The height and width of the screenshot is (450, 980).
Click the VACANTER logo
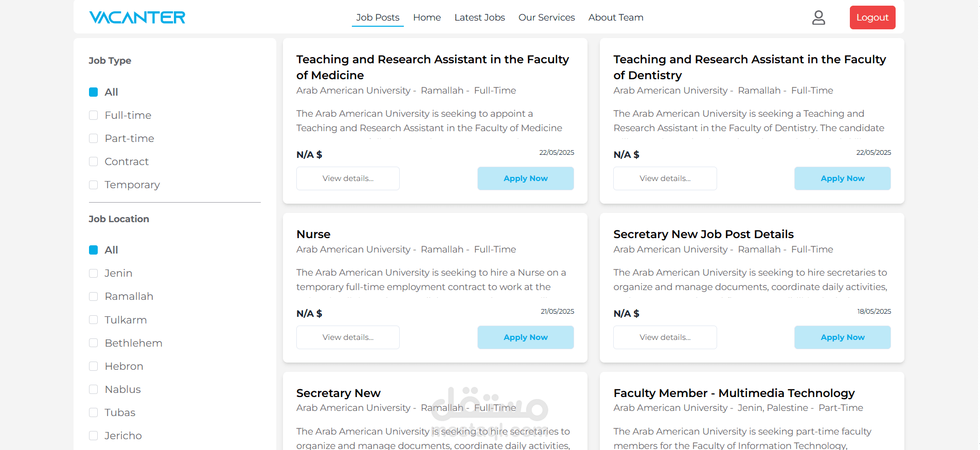click(137, 17)
